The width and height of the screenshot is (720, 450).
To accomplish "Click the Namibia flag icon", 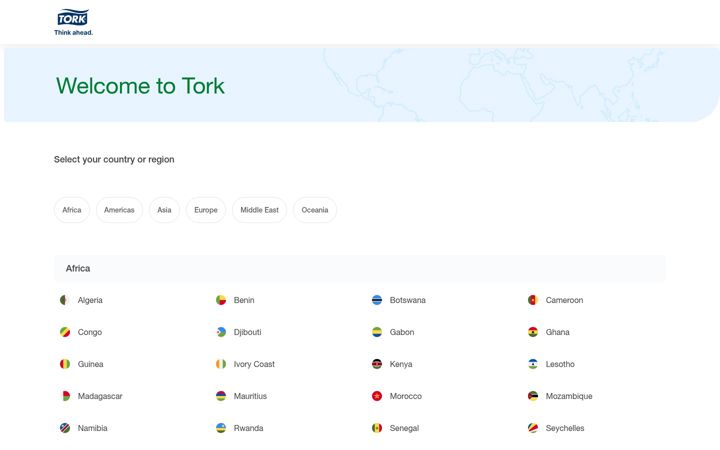I will [65, 428].
